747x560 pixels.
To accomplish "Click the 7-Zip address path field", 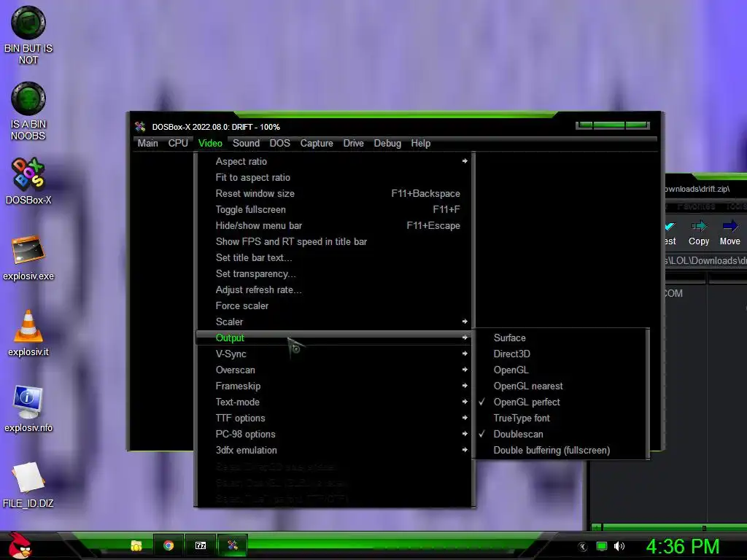I will tap(706, 261).
